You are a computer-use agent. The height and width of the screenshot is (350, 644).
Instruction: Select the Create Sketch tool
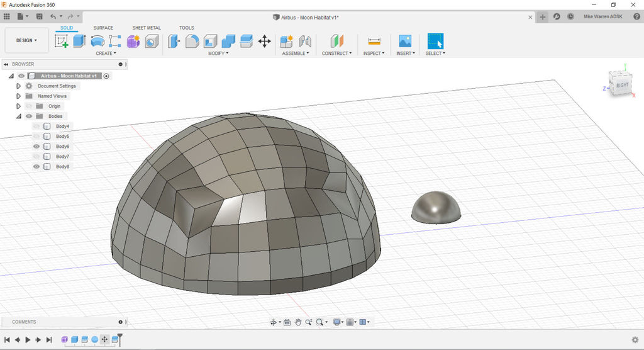62,42
